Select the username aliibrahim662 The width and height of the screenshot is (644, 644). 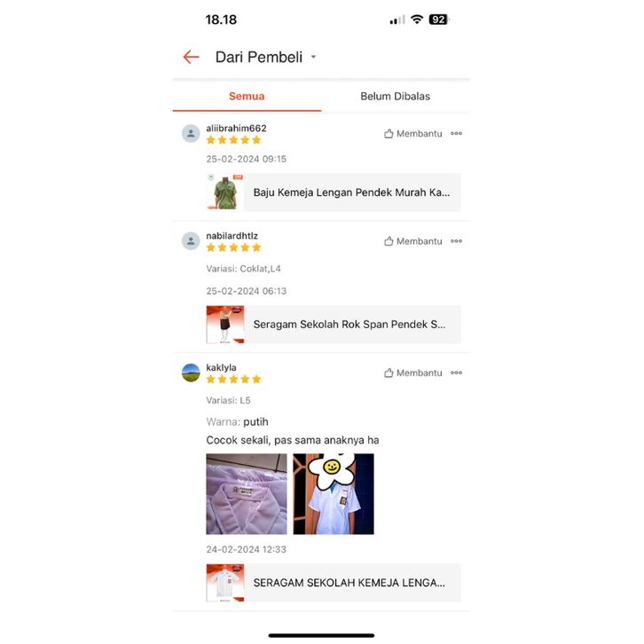[x=236, y=128]
